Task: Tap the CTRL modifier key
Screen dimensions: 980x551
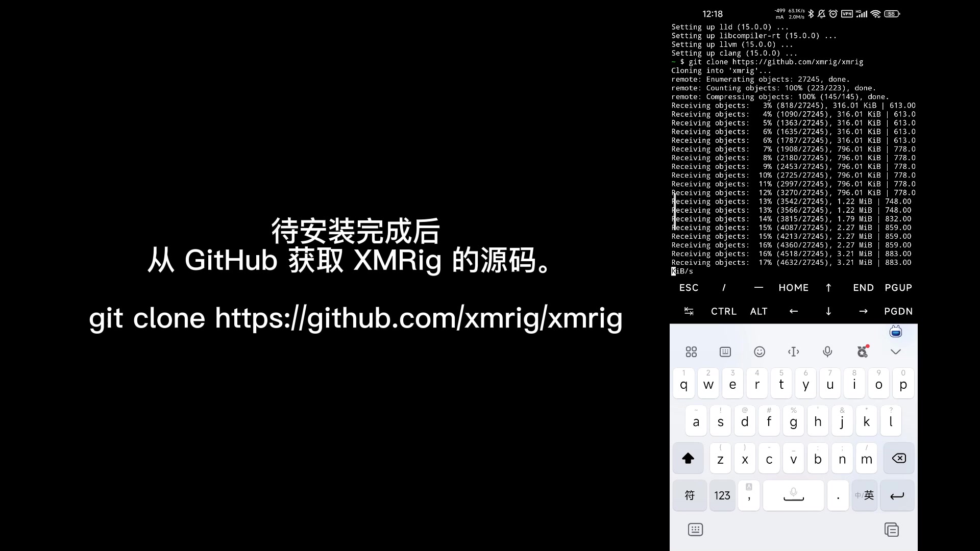Action: 724,311
